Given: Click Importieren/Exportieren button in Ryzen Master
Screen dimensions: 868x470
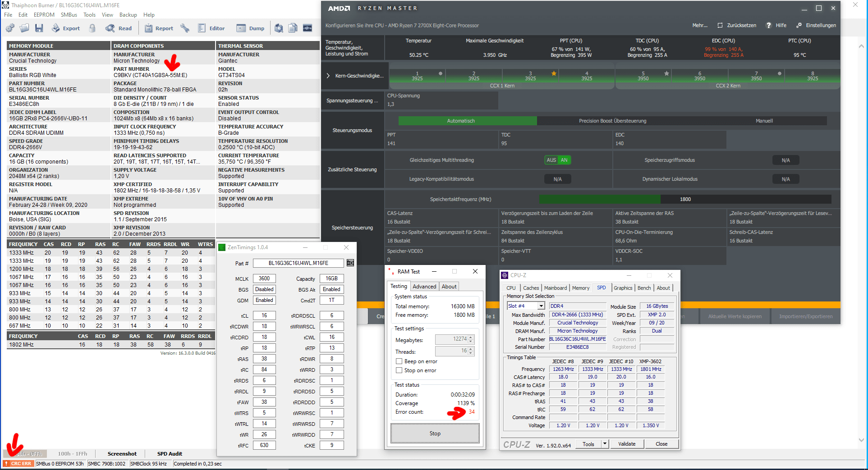Looking at the screenshot, I should [806, 316].
